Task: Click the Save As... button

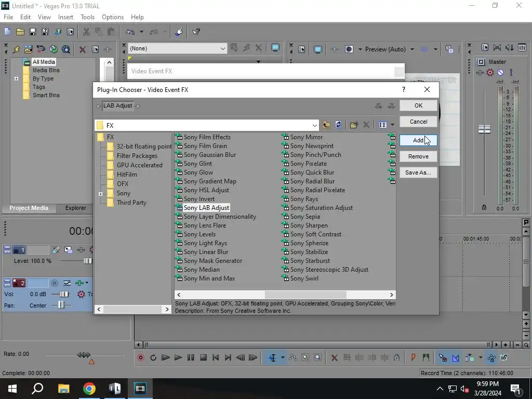Action: coord(418,172)
